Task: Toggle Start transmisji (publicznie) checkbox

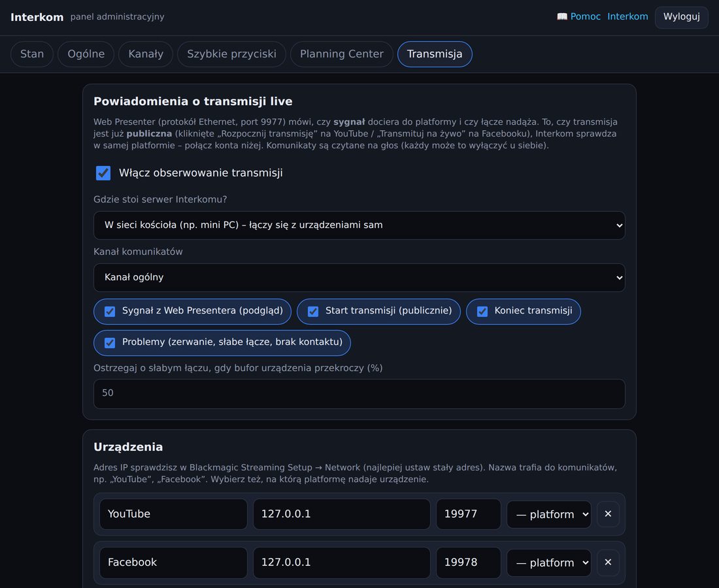Action: (312, 311)
